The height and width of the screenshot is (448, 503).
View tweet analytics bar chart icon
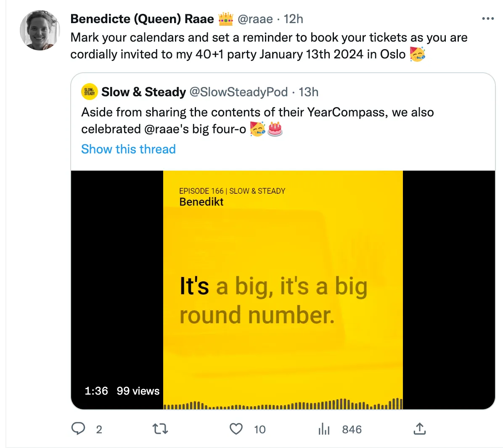click(324, 429)
